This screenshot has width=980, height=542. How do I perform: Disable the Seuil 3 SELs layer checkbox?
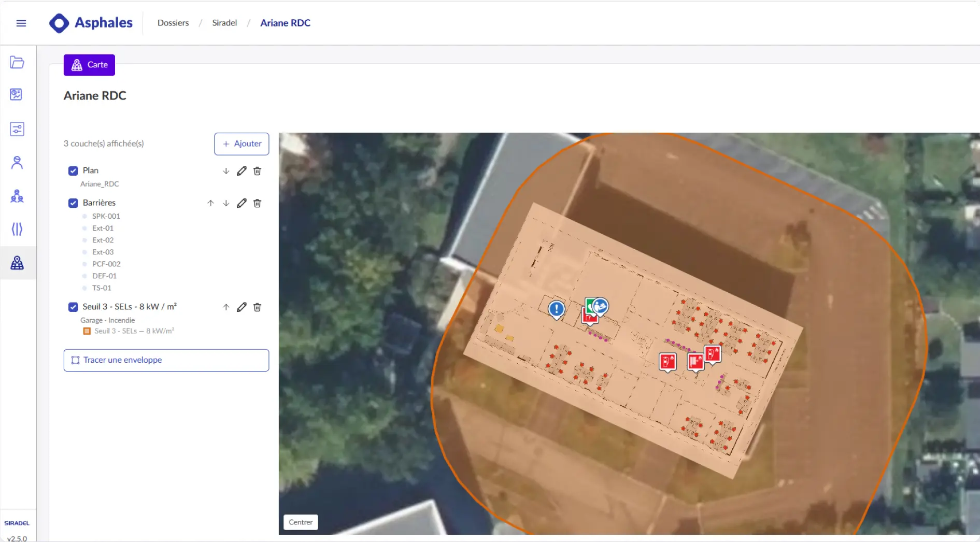click(73, 307)
